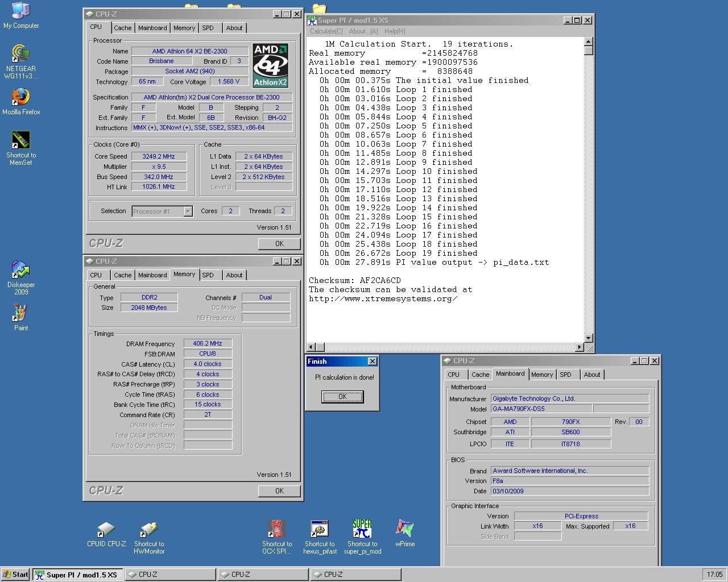
Task: Click the DRAM Frequency value 406.2 MHz
Action: click(208, 343)
